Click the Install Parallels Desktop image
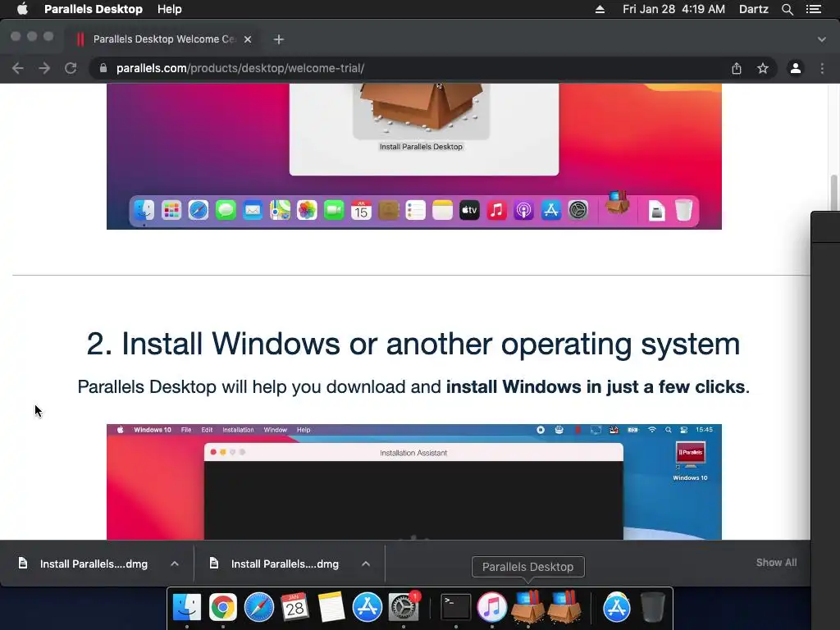840x630 pixels. (414, 157)
